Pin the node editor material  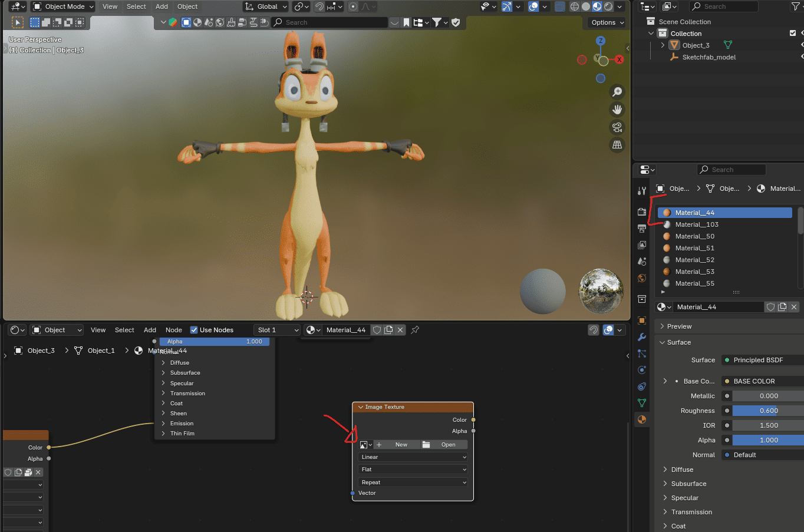coord(415,330)
